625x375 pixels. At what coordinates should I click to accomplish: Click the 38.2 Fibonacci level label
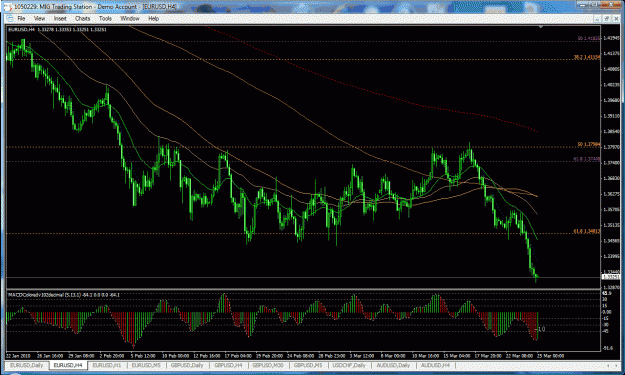click(x=587, y=57)
